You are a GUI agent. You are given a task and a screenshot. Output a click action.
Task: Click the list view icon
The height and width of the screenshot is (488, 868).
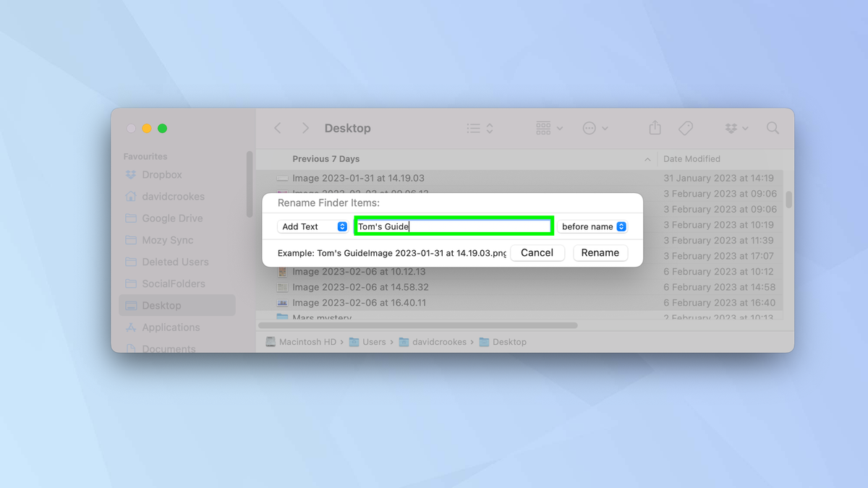474,127
